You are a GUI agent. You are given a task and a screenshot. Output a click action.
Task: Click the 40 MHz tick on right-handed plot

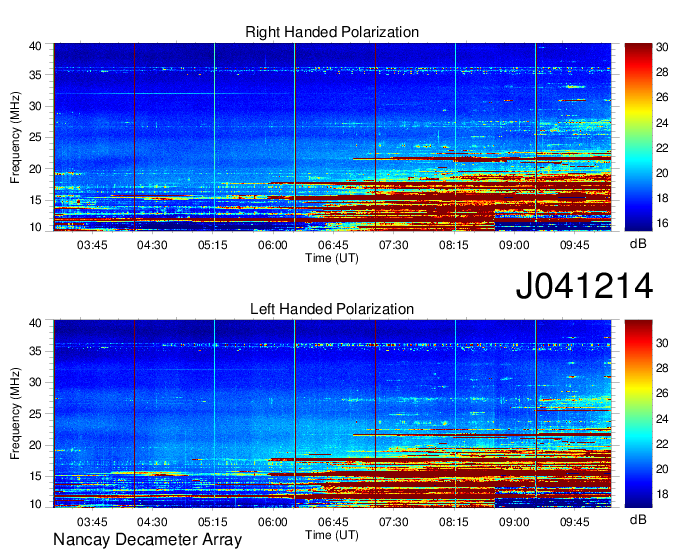tap(35, 46)
